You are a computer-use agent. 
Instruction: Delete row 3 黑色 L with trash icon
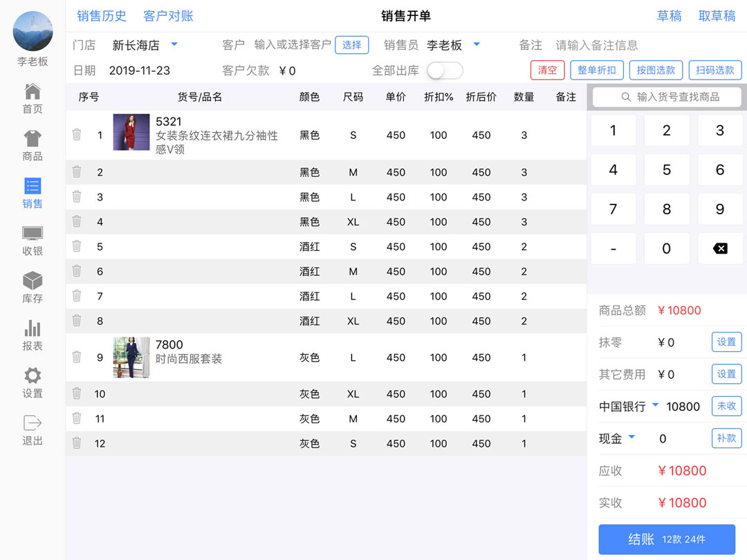(x=77, y=196)
